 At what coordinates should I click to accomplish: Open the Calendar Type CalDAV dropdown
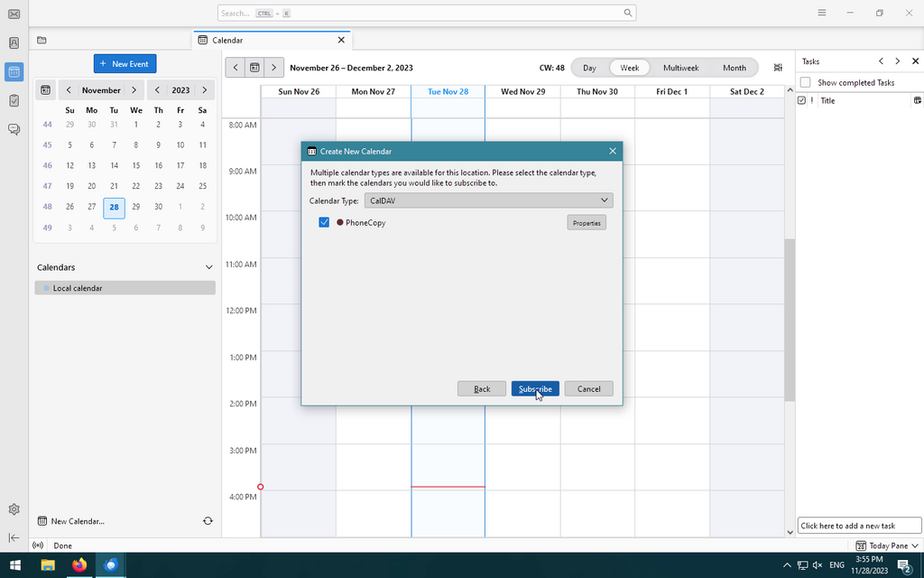(x=488, y=200)
